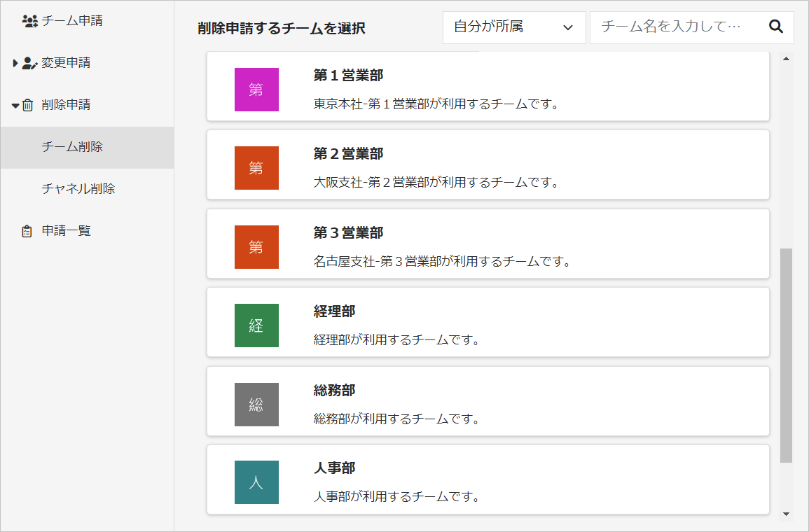Click the green 経 avatar of 経理部
This screenshot has height=532, width=809.
click(x=256, y=325)
